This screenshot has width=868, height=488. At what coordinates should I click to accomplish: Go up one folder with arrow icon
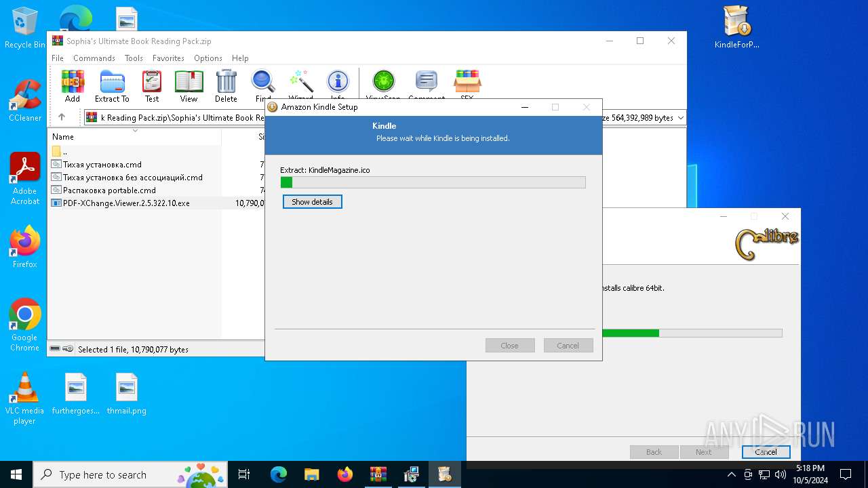pos(62,117)
